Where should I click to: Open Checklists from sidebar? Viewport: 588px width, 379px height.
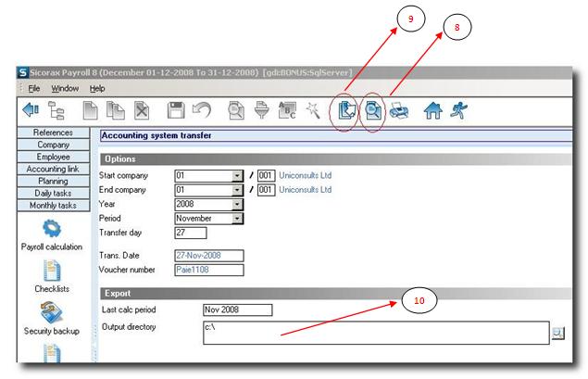pos(53,278)
